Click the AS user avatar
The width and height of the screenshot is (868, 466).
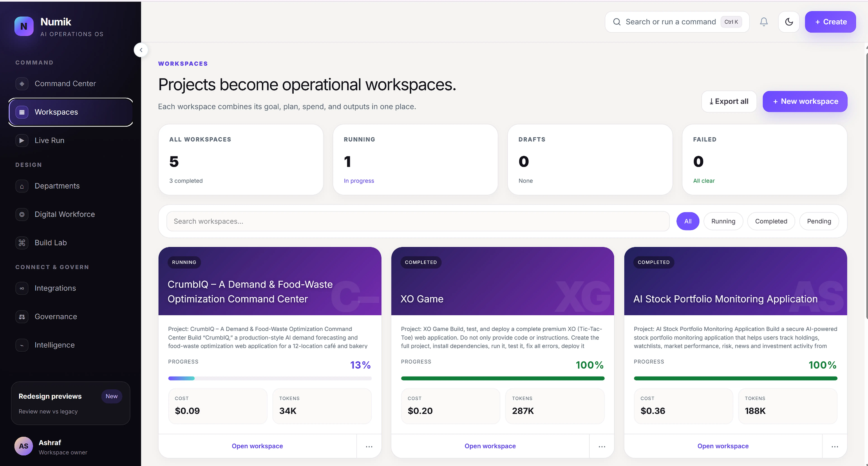click(24, 446)
